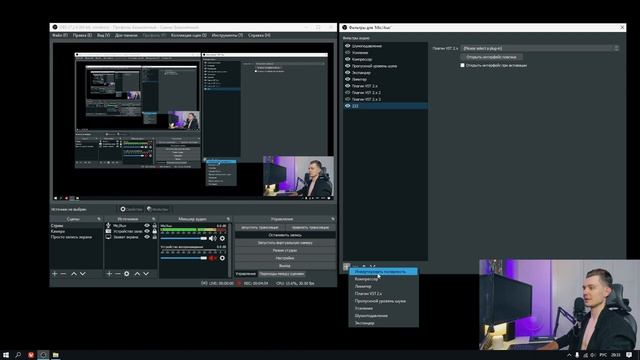The height and width of the screenshot is (360, 640).
Task: Click Остановить запись button
Action: coord(285,235)
